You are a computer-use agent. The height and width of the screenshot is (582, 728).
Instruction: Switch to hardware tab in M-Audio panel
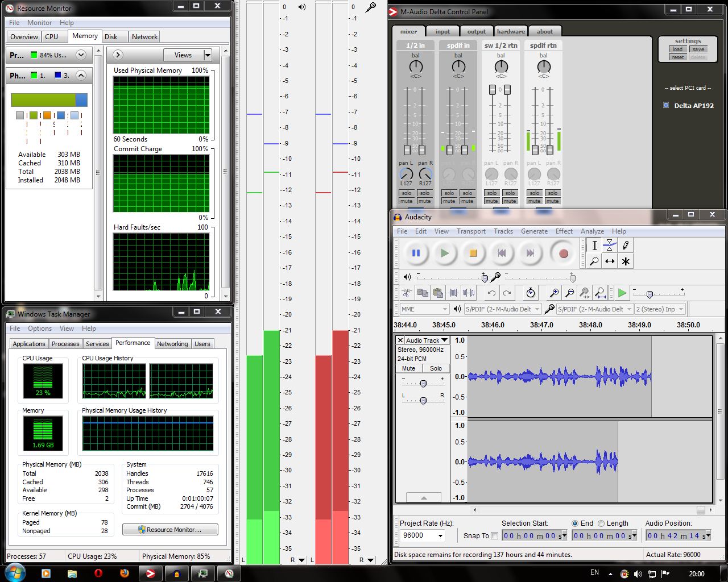point(511,32)
